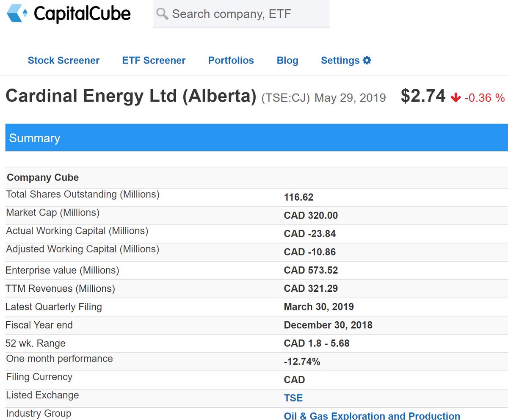The height and width of the screenshot is (420, 508).
Task: Click the blue Summary section header
Action: point(257,138)
